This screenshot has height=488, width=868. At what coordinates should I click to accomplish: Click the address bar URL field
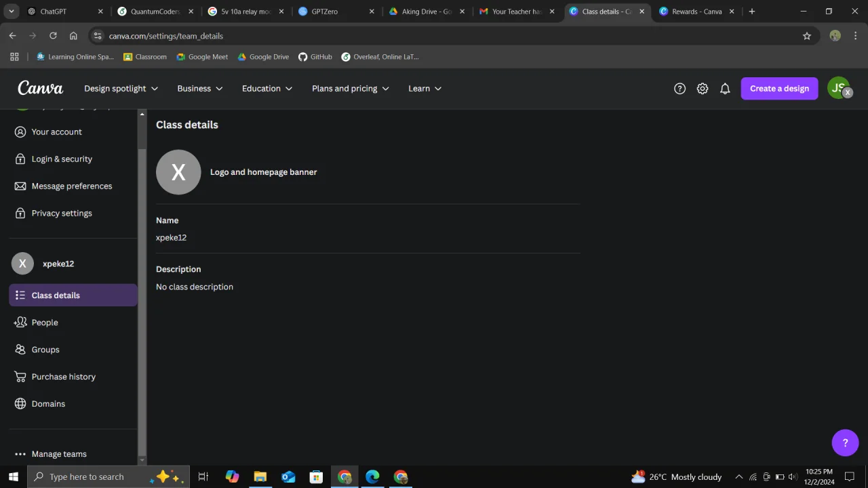[448, 36]
